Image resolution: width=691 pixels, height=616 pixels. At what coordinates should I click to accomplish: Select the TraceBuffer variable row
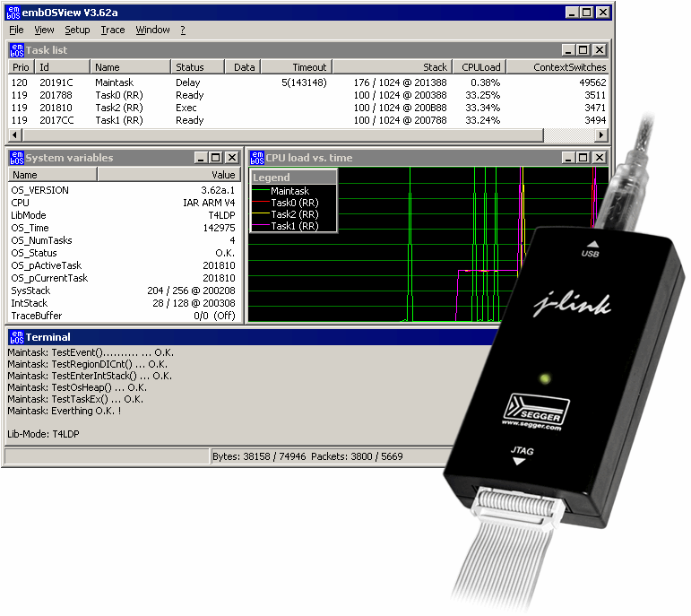(x=124, y=316)
